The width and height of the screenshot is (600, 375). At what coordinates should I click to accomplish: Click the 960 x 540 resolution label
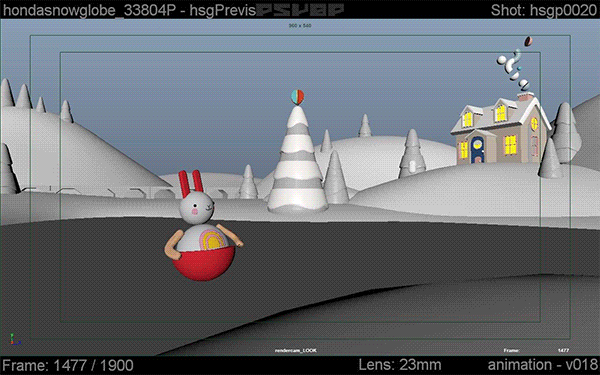coord(300,26)
